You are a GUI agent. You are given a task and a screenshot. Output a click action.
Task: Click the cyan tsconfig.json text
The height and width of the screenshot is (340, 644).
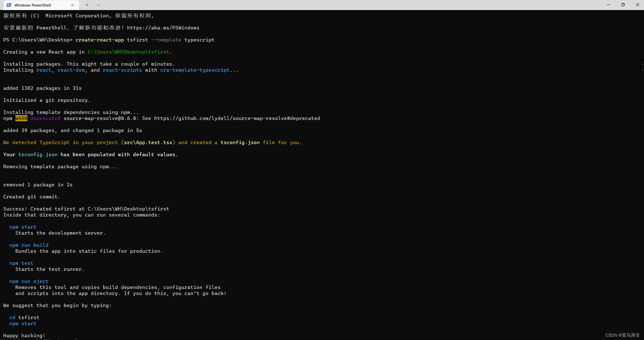coord(38,154)
